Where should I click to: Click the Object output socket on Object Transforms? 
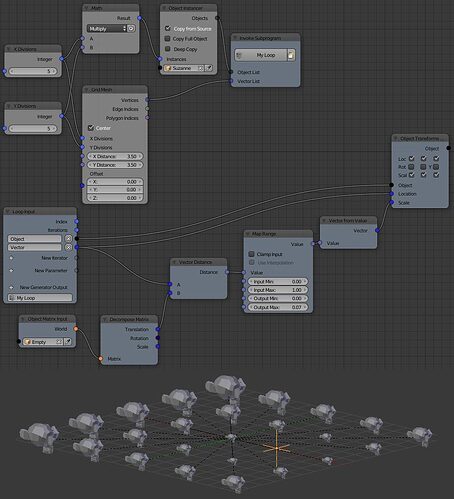pyautogui.click(x=448, y=148)
